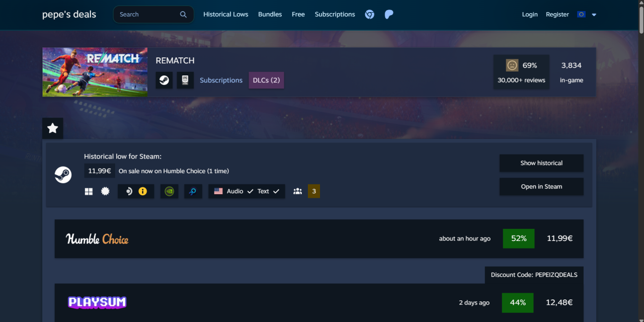Click the mixed review face icon
This screenshot has width=644, height=322.
point(512,65)
